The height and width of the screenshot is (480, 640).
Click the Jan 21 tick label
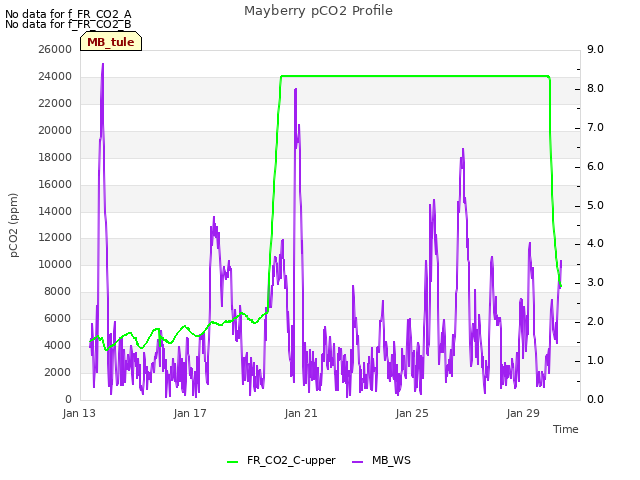tap(301, 413)
